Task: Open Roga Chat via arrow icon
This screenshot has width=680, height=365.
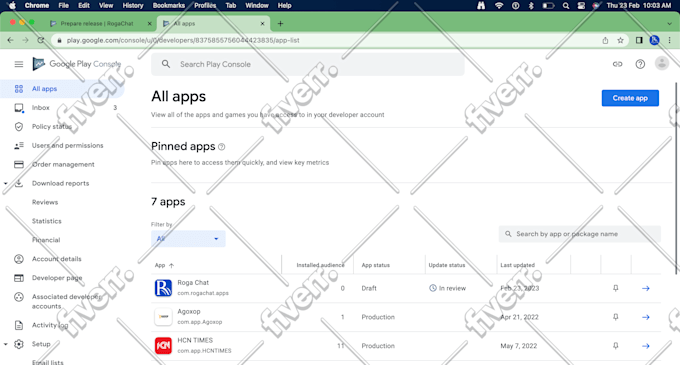Action: click(646, 288)
